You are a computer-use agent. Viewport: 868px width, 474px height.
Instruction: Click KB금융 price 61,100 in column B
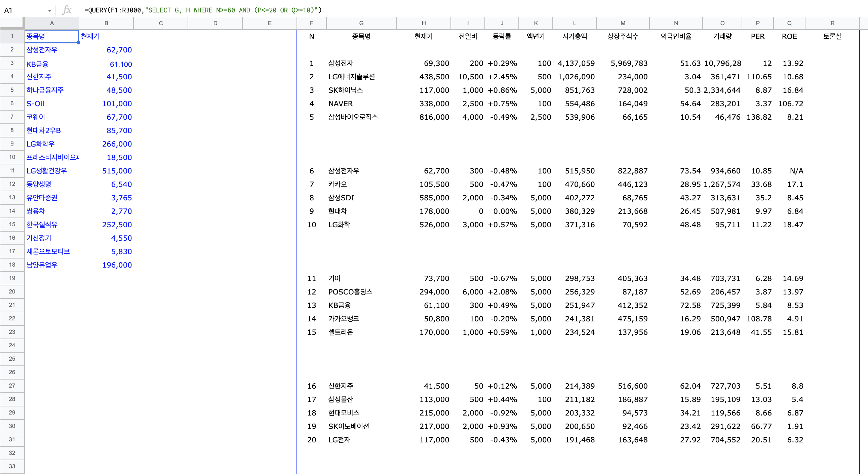[121, 64]
